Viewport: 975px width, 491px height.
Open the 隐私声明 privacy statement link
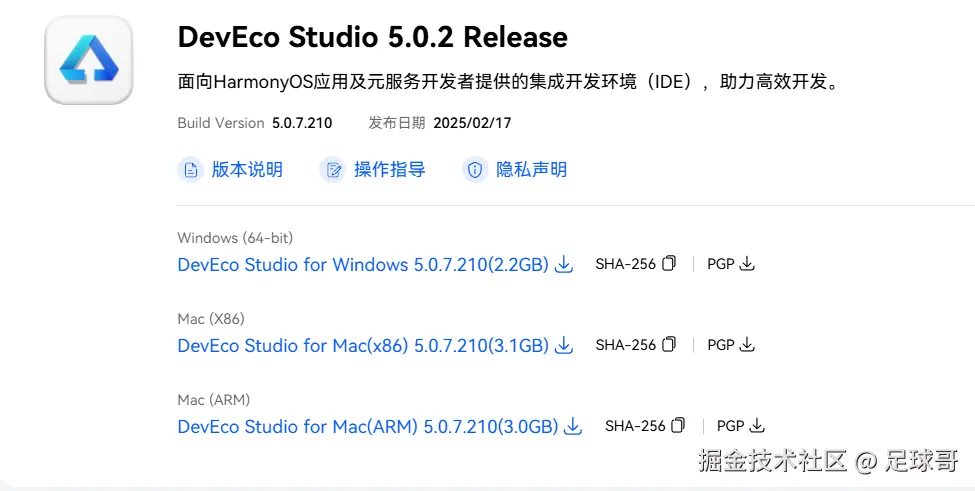click(x=531, y=170)
